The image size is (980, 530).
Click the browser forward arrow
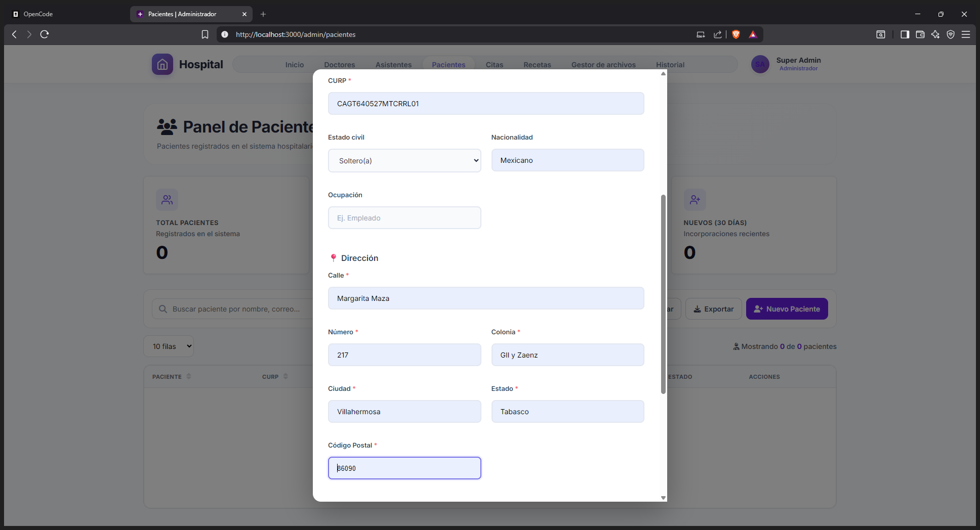point(29,34)
